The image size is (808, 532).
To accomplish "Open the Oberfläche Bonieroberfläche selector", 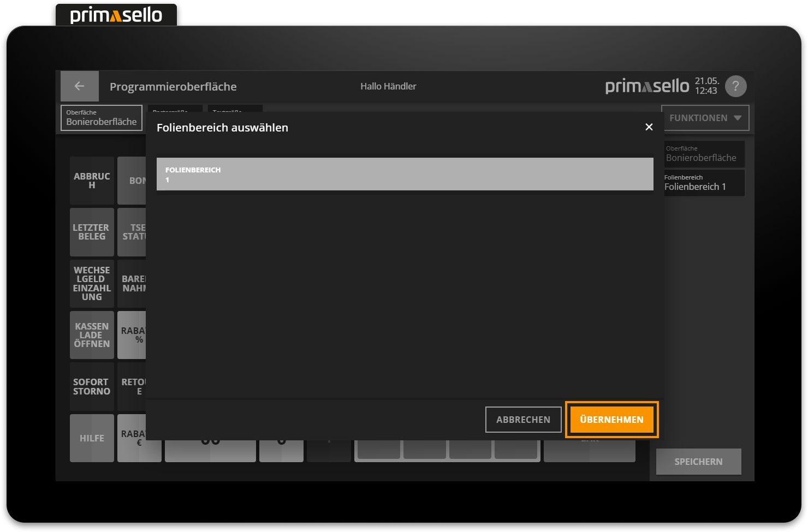I will [102, 118].
